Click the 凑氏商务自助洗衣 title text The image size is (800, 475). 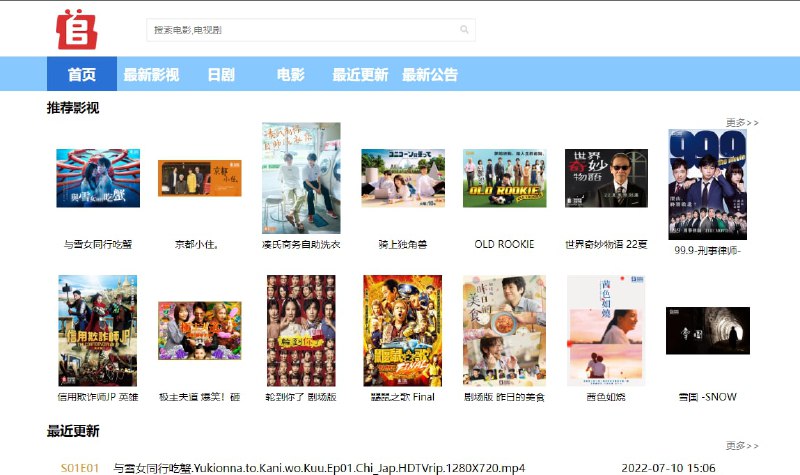301,244
